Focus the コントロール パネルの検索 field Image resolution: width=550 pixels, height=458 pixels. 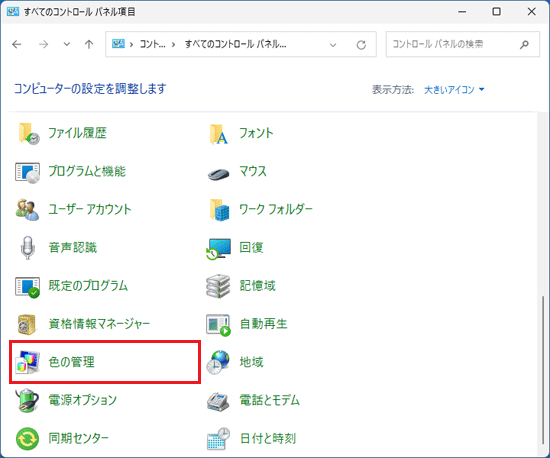click(x=463, y=44)
